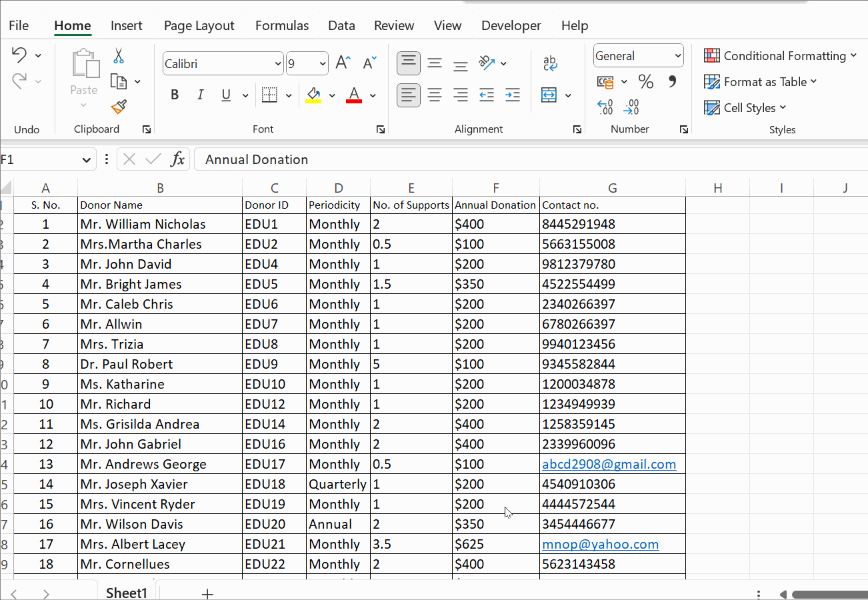Increase the font size
Viewport: 868px width, 600px height.
click(341, 62)
